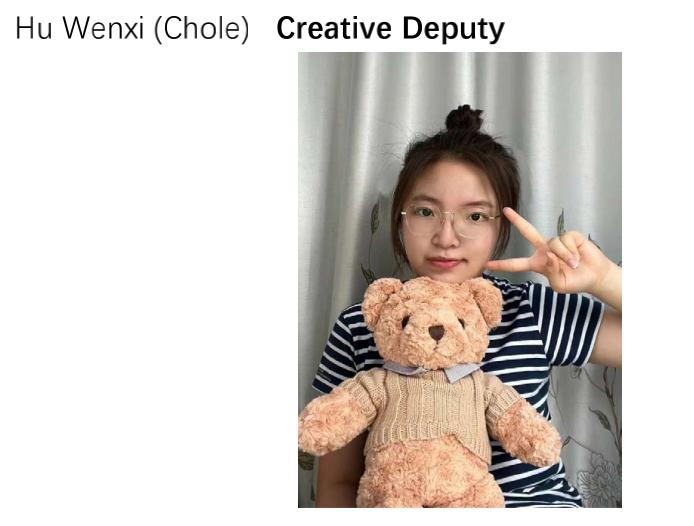Click the name "Wenxi" in the heading
Image resolution: width=694 pixels, height=526 pixels.
tap(103, 28)
